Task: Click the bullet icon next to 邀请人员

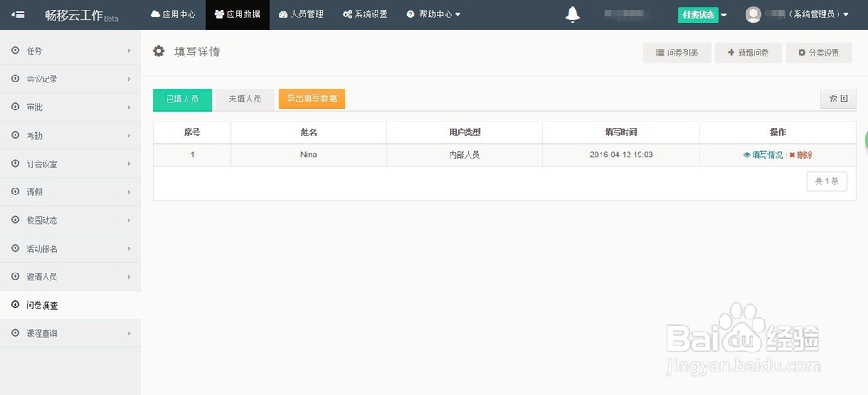Action: [x=16, y=276]
